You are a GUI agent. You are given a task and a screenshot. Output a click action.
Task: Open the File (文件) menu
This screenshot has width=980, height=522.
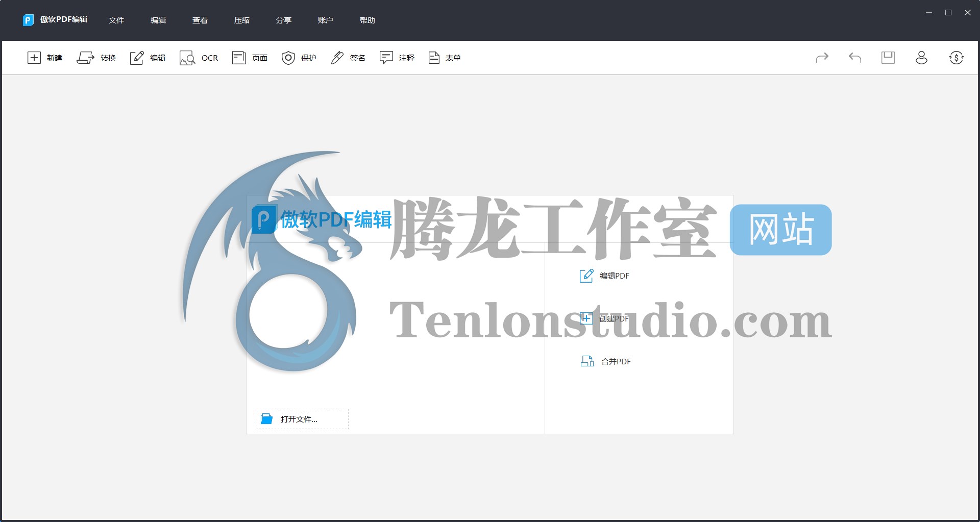116,20
